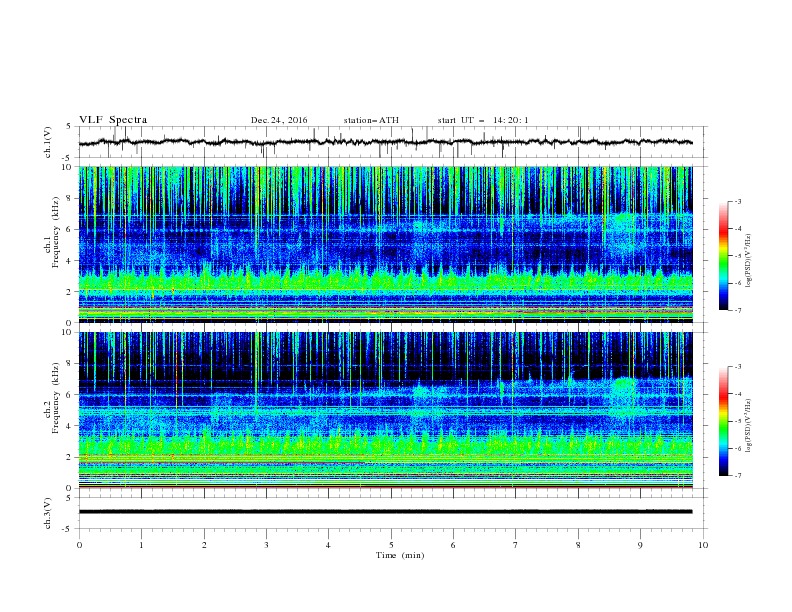Click the "5" tick on the Time axis
Screen dimensions: 792x612
click(391, 545)
